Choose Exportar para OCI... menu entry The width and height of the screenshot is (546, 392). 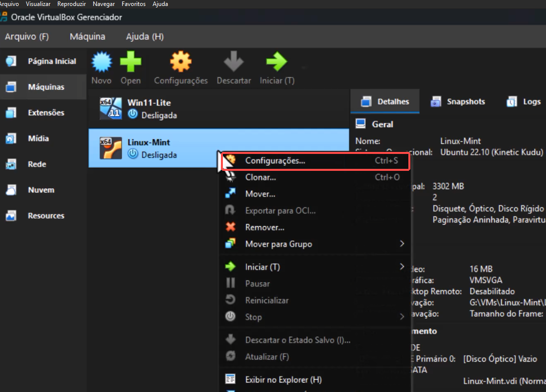coord(316,211)
